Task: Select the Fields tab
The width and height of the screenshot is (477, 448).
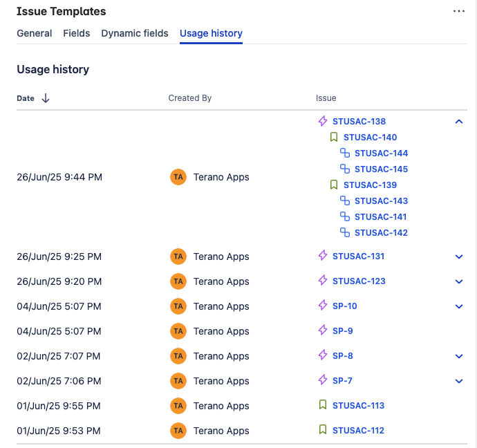Action: [77, 33]
